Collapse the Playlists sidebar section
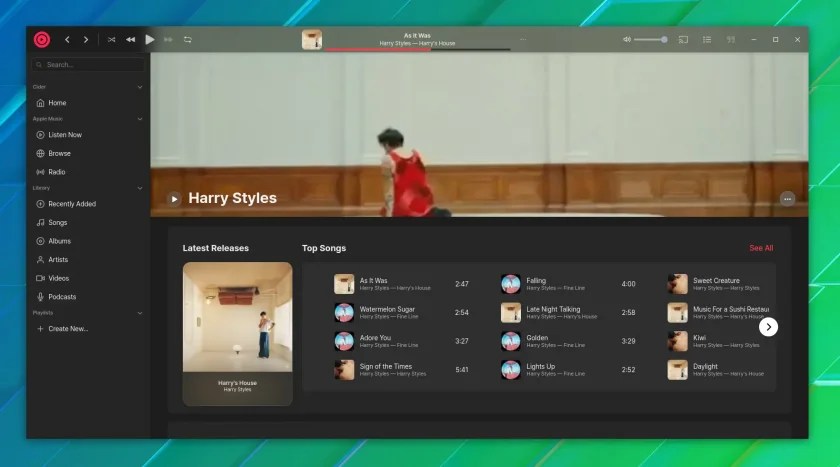 pyautogui.click(x=140, y=313)
